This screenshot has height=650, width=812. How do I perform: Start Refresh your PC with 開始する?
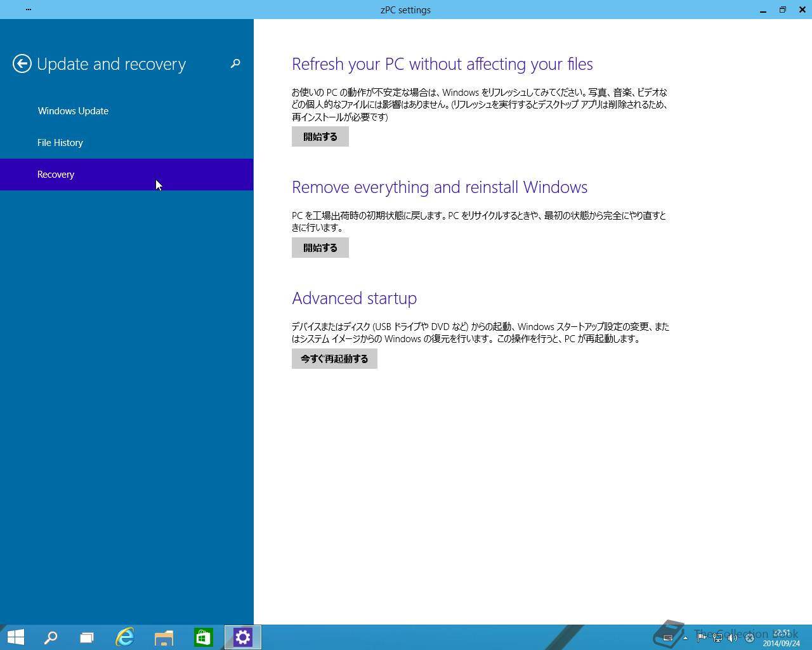tap(320, 136)
